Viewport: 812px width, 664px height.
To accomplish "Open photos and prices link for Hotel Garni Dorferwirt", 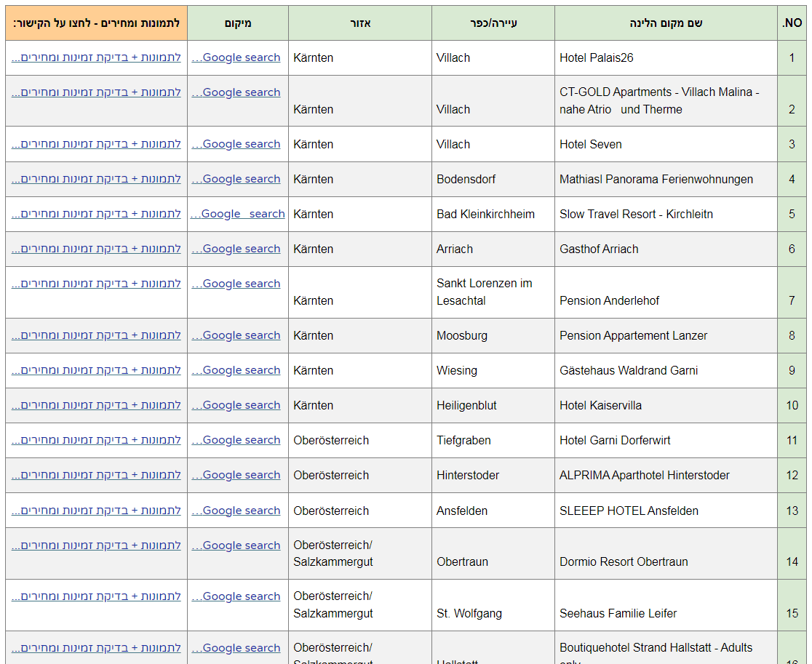I will click(96, 440).
